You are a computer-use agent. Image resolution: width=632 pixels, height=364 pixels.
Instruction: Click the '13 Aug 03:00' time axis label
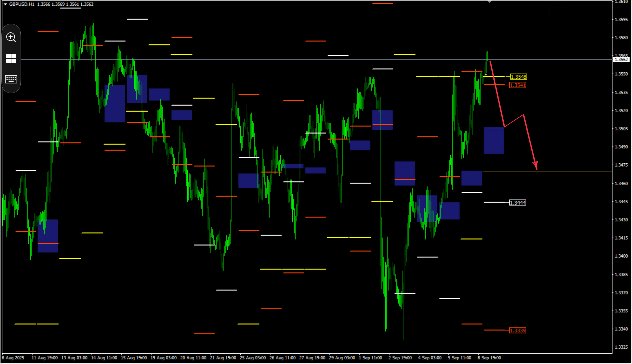coord(74,358)
